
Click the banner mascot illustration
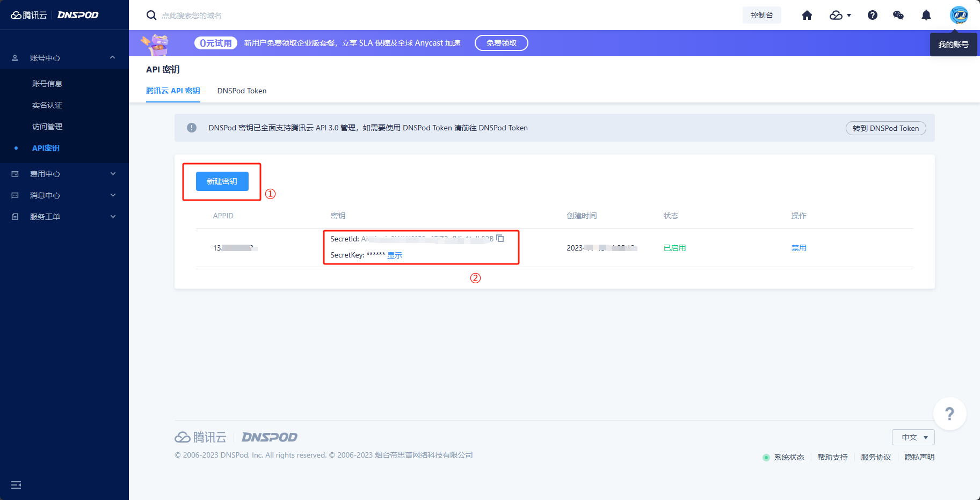tap(155, 44)
